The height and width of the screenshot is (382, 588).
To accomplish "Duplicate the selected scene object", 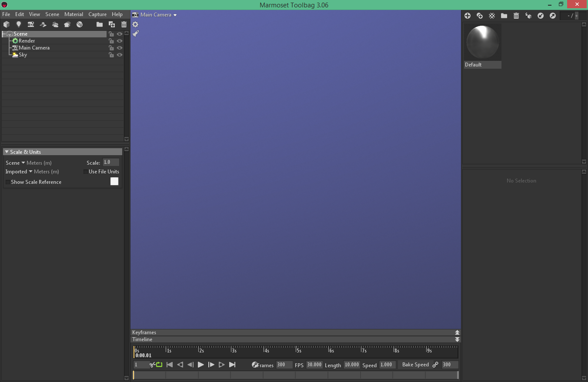I will pyautogui.click(x=112, y=24).
